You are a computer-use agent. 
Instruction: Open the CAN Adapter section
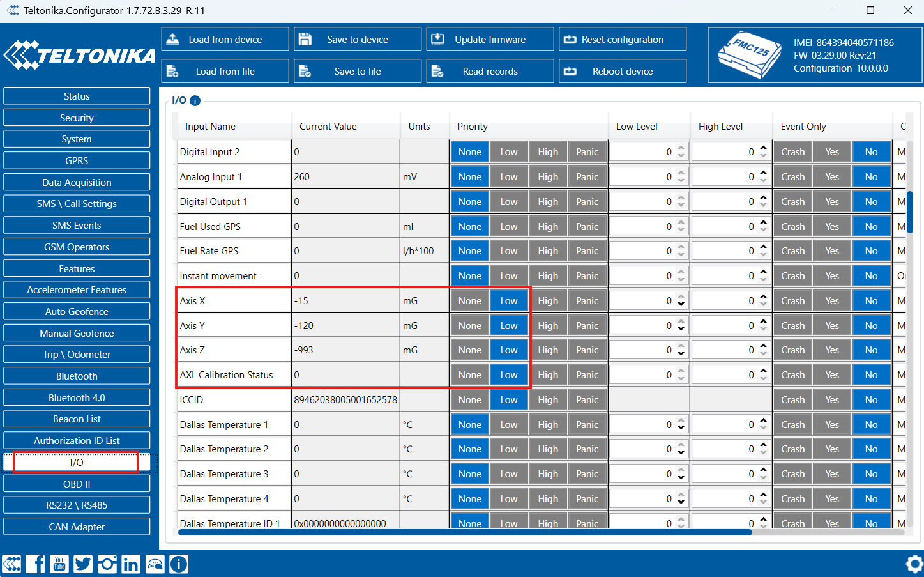[x=77, y=527]
